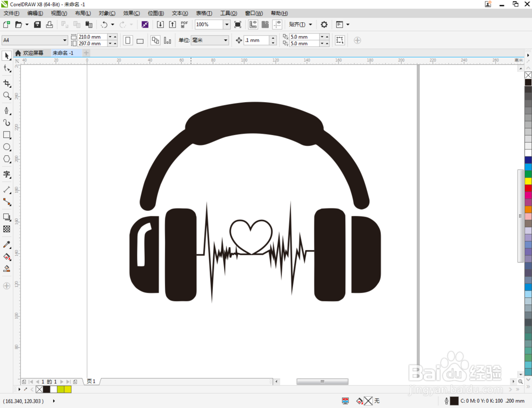Pick the No Color X swatch in palette
532x408 pixels.
click(x=528, y=75)
